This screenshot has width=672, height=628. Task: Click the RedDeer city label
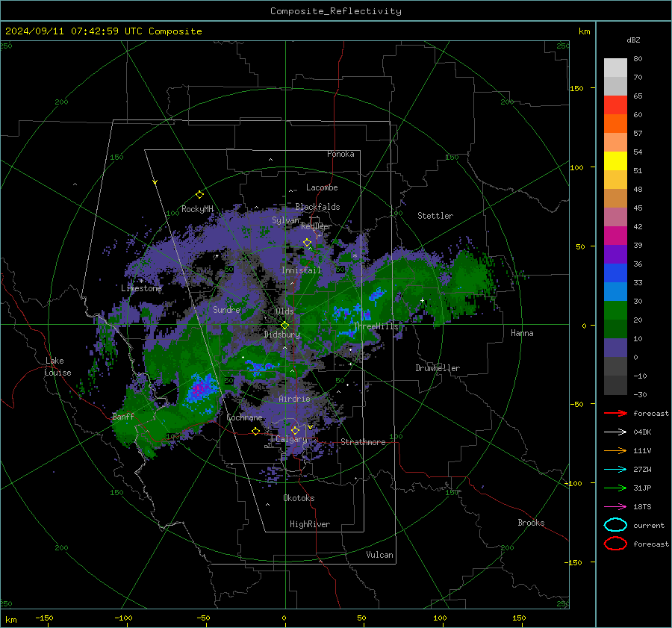pos(317,226)
